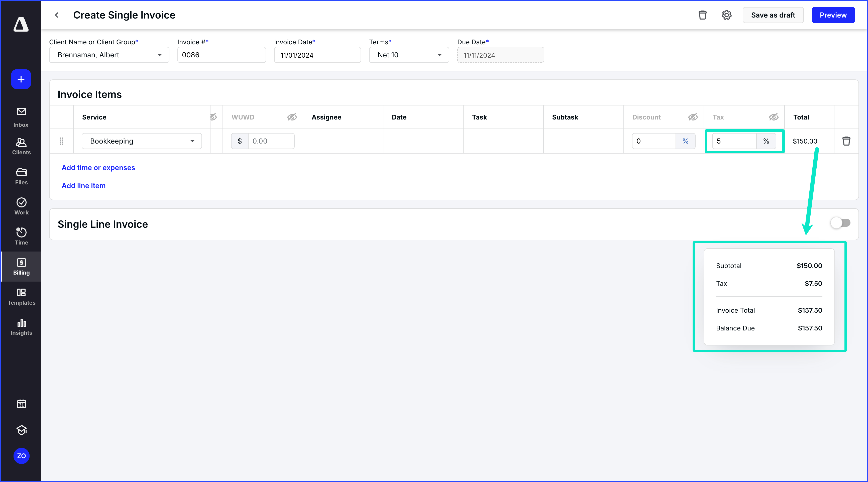Screen dimensions: 868x482
Task: Click the blue plus button in sidebar
Action: (x=21, y=79)
